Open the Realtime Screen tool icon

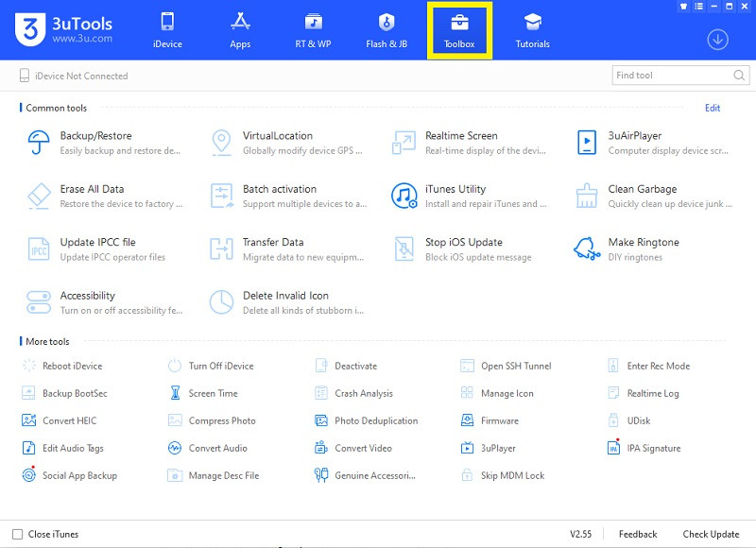point(404,143)
